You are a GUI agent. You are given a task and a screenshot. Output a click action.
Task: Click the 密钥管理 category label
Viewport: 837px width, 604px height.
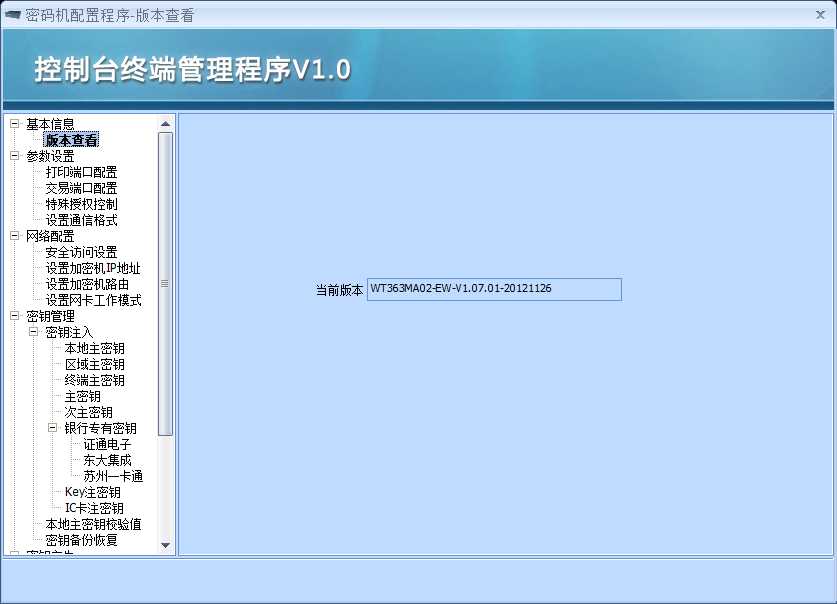pyautogui.click(x=50, y=316)
